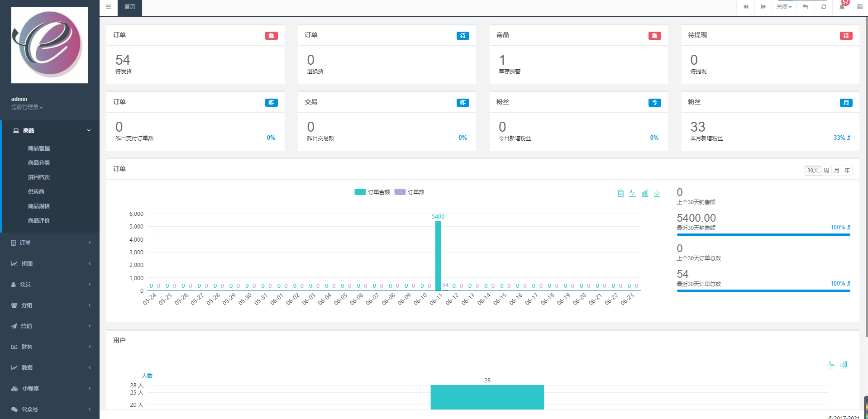
Task: Switch to the 首页 tab
Action: pyautogui.click(x=130, y=7)
